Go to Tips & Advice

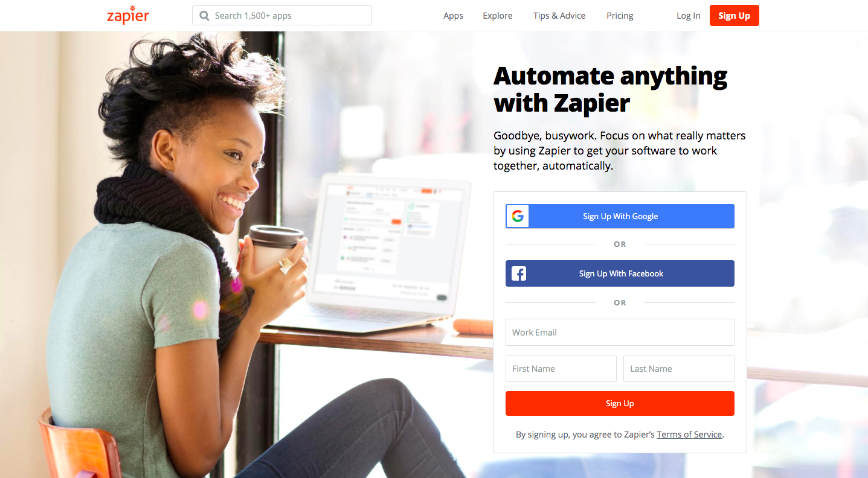click(x=559, y=16)
